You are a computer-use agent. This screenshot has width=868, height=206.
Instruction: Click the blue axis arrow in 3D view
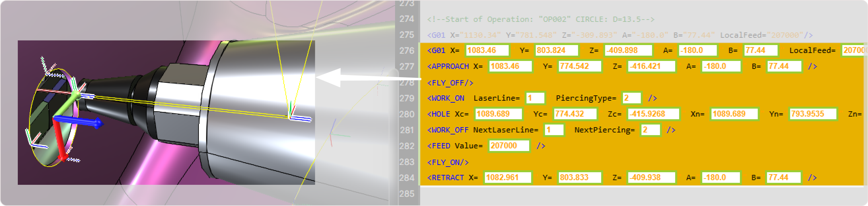click(x=81, y=122)
